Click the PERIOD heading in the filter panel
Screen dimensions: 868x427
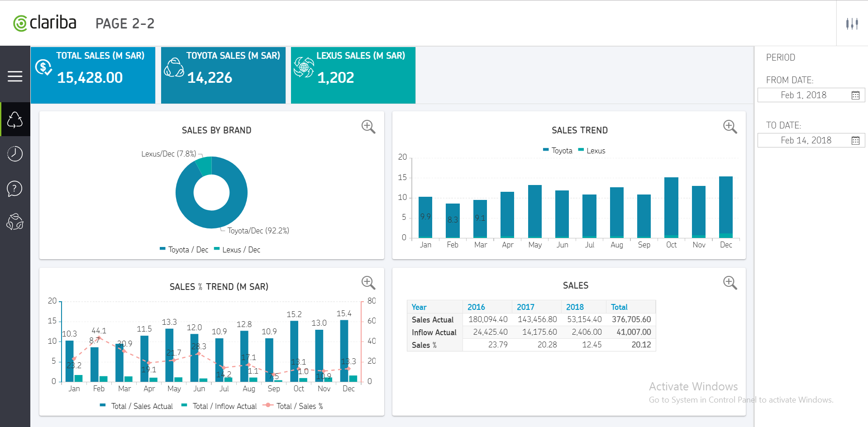(781, 57)
